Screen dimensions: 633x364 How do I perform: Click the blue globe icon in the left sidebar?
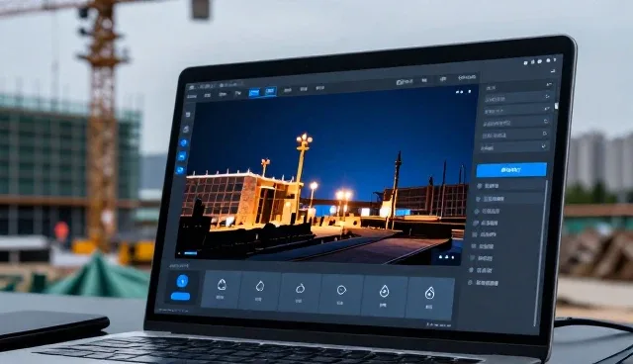[x=184, y=142]
